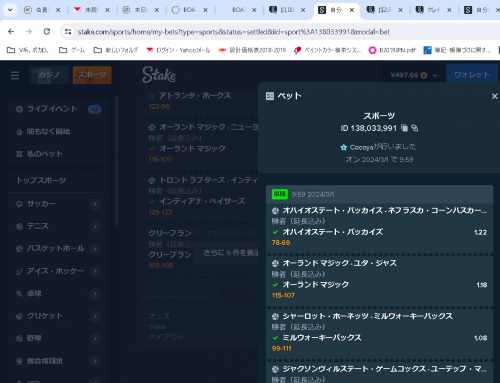Screen dimensions: 500x383
Task: Open the 設計価格表2018-2019 bookmark
Action: pyautogui.click(x=252, y=50)
